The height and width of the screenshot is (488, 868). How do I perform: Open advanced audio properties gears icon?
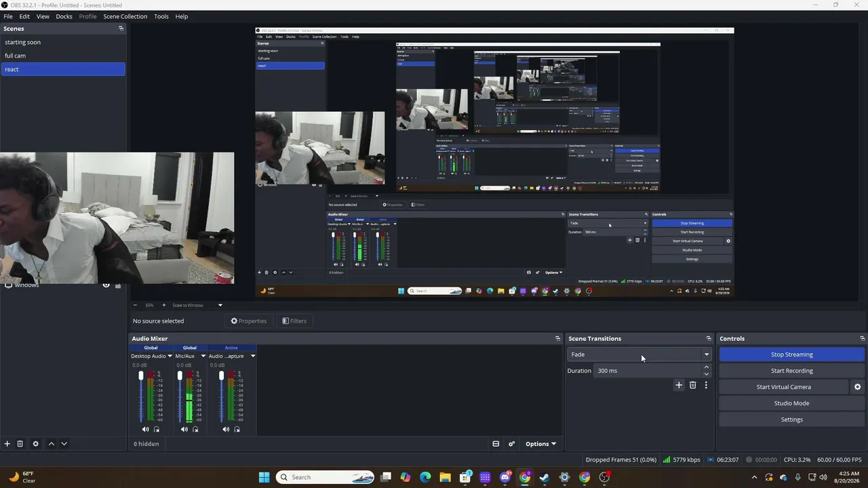512,444
